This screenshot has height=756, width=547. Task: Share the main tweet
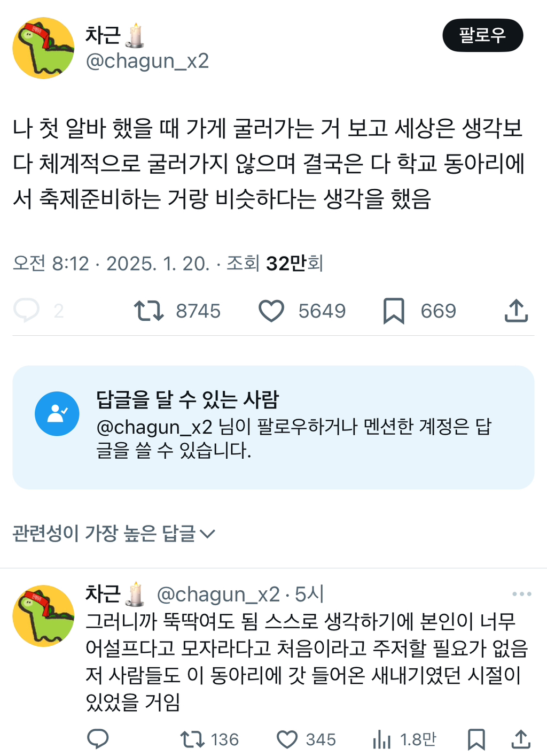pos(516,311)
